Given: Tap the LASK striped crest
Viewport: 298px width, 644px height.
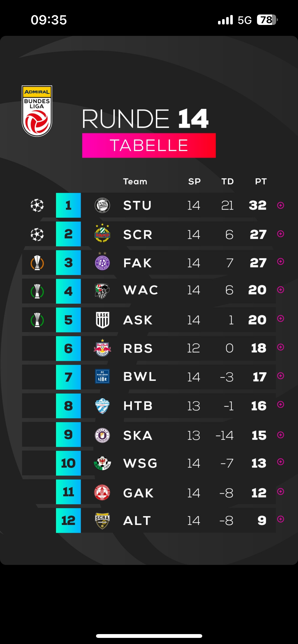Looking at the screenshot, I should pos(103,320).
